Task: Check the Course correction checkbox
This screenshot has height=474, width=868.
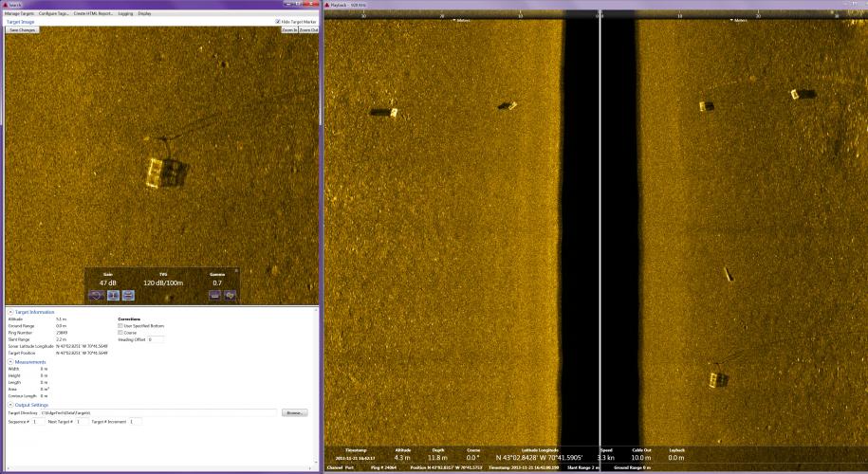Action: 120,332
